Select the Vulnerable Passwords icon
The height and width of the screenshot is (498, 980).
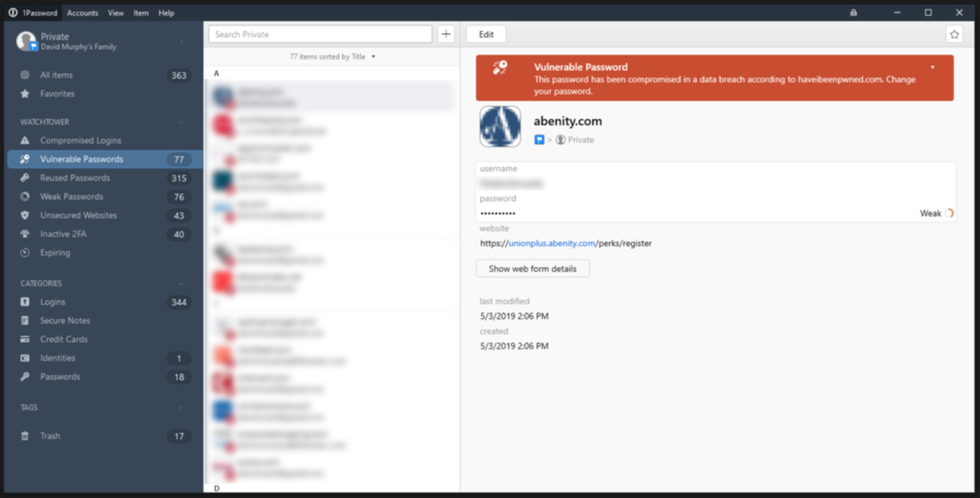pos(25,159)
